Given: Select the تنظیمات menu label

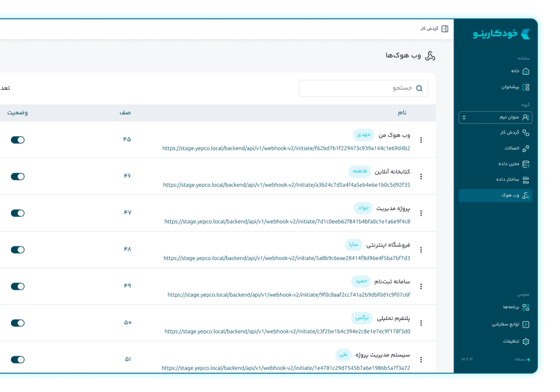Looking at the screenshot, I should 511,342.
